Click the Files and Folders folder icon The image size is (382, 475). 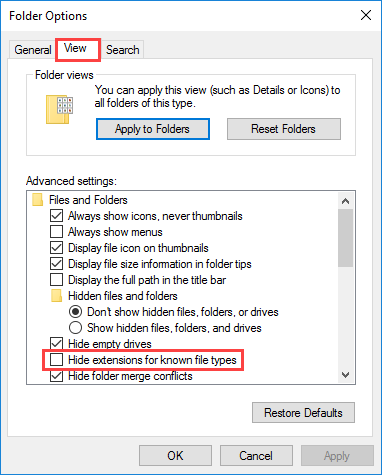click(x=37, y=200)
